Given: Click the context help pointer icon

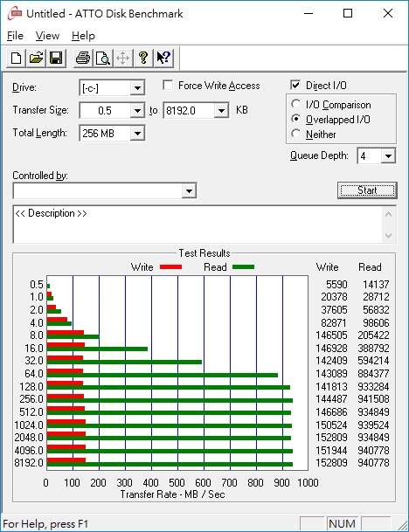Looking at the screenshot, I should [163, 58].
